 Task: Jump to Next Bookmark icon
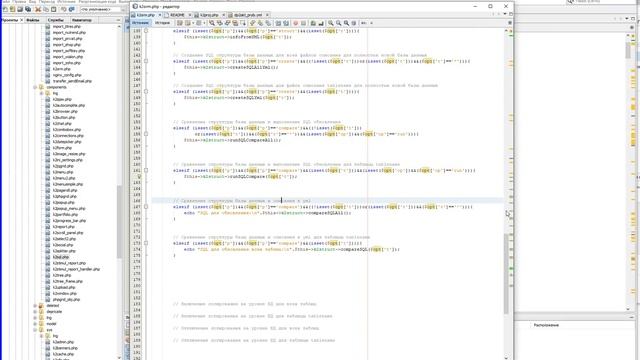[260, 23]
